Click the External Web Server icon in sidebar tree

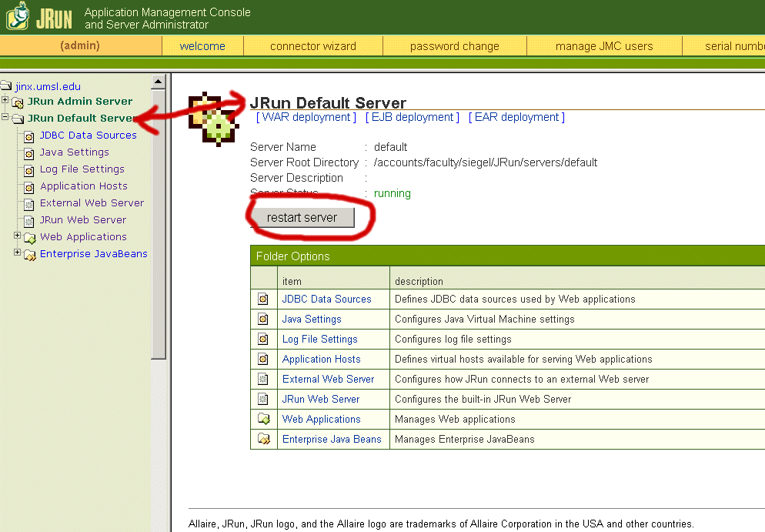coord(29,204)
